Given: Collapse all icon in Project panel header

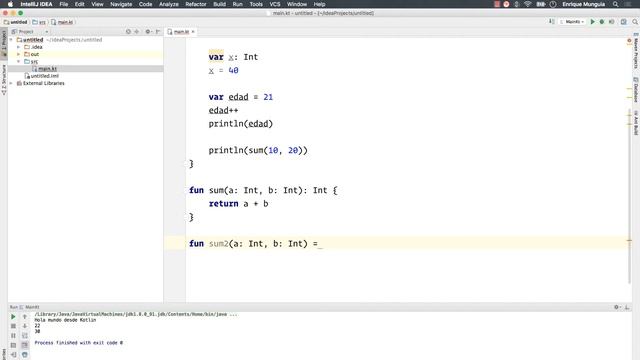Looking at the screenshot, I should [x=136, y=31].
